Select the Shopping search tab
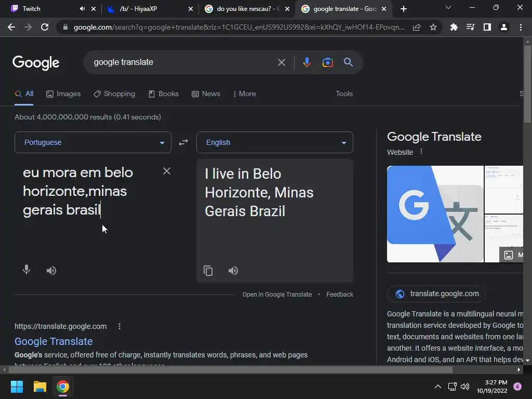 pyautogui.click(x=114, y=94)
